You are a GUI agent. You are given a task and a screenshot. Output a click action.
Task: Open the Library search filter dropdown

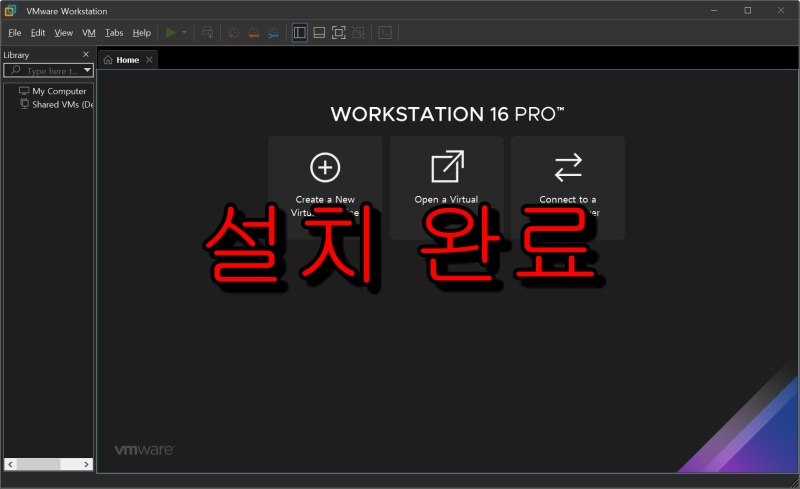pyautogui.click(x=87, y=70)
